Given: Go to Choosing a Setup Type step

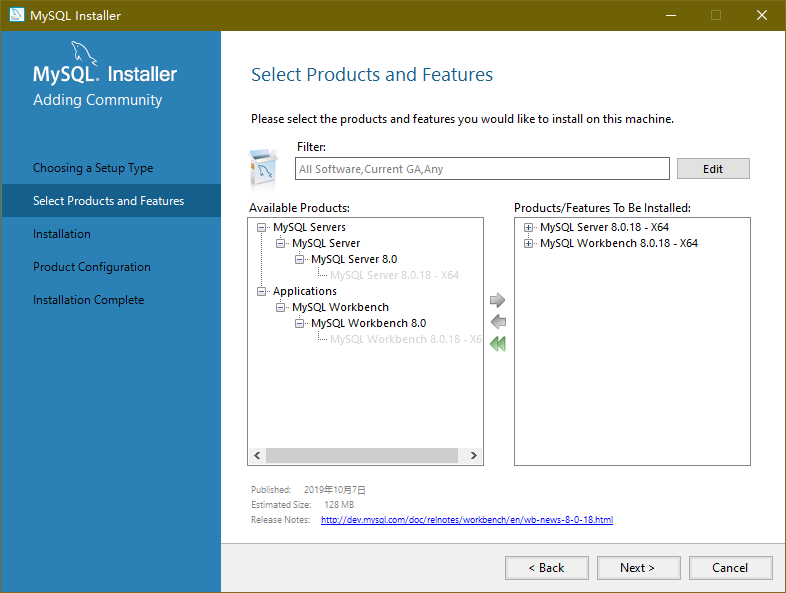Looking at the screenshot, I should point(93,168).
